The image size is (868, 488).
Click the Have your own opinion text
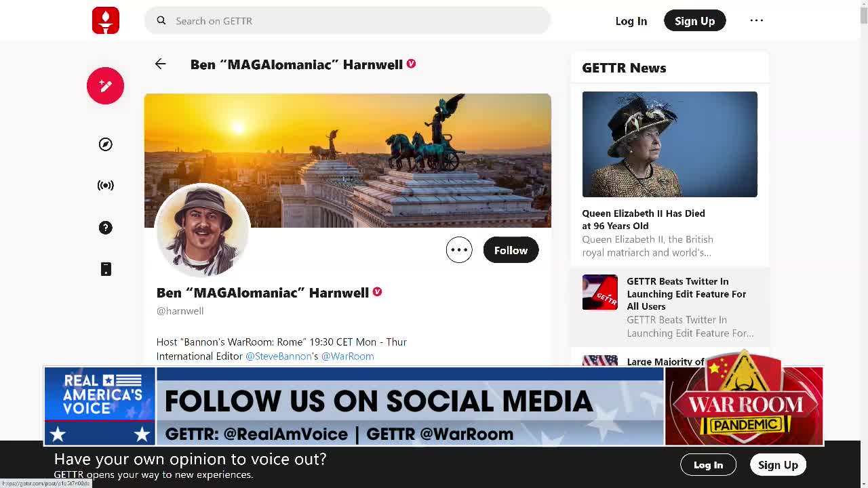(x=190, y=459)
